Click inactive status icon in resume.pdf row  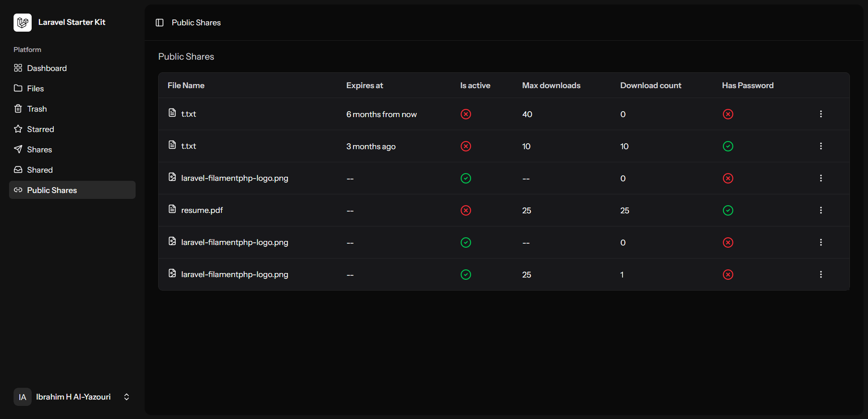pyautogui.click(x=466, y=210)
